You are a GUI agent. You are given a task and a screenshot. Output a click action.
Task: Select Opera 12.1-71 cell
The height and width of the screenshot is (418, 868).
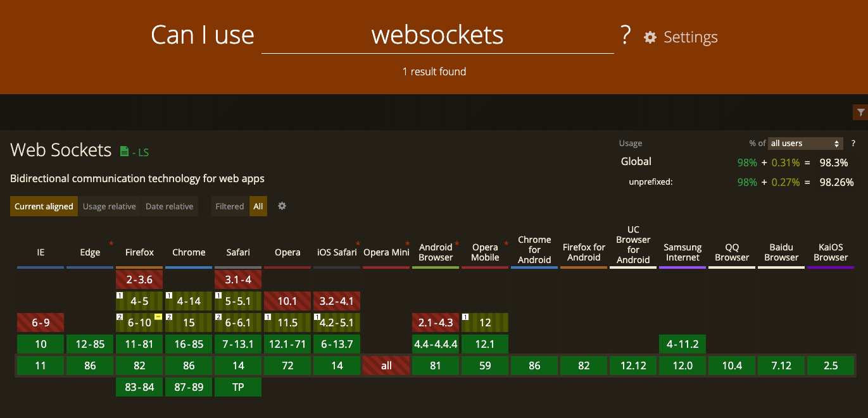tap(287, 344)
